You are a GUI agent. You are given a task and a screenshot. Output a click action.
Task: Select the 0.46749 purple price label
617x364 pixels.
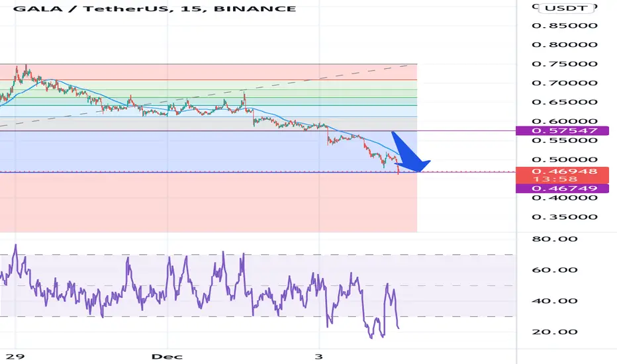pyautogui.click(x=562, y=188)
